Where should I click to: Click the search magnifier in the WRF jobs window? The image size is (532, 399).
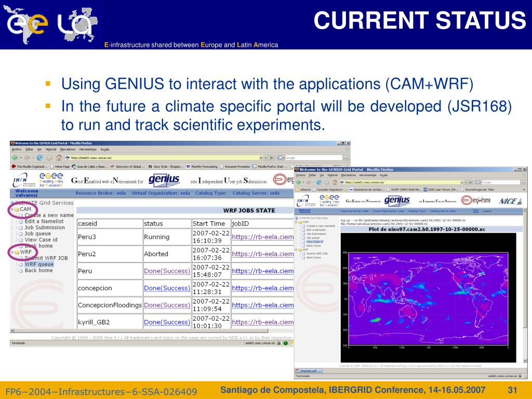coord(345,158)
